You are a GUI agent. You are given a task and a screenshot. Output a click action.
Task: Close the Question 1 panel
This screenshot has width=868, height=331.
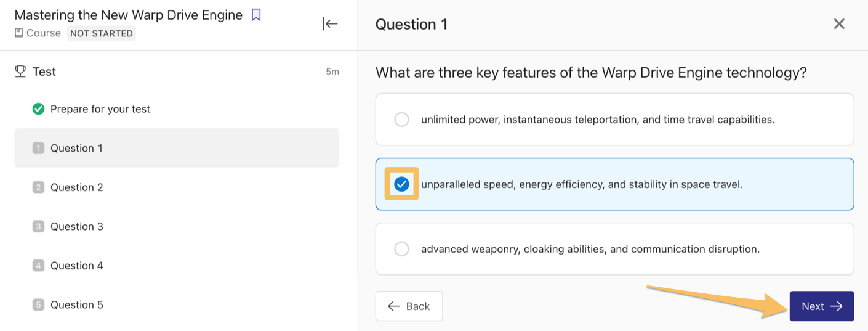[x=838, y=24]
